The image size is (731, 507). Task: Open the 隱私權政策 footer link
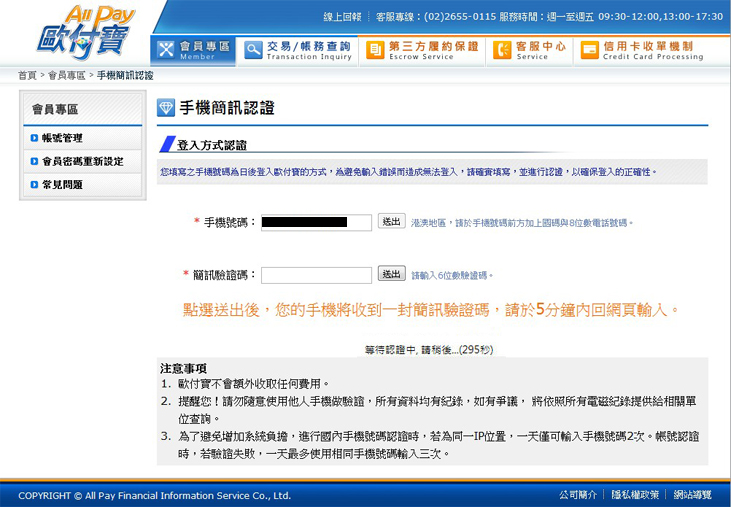pyautogui.click(x=635, y=495)
